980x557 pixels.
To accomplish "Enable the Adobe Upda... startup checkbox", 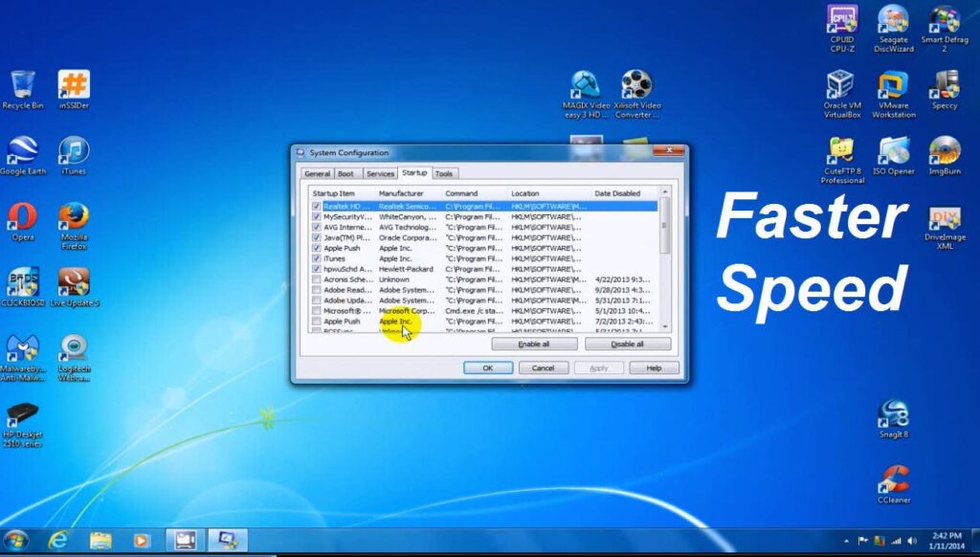I will [316, 301].
